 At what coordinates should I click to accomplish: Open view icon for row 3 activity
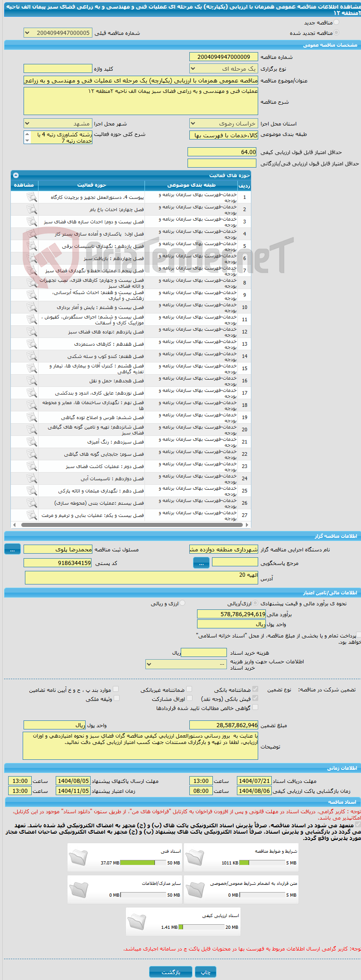32,222
